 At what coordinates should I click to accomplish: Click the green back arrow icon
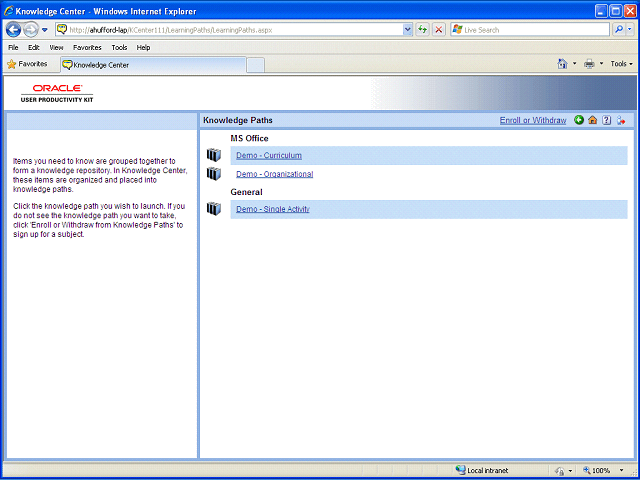coord(579,120)
